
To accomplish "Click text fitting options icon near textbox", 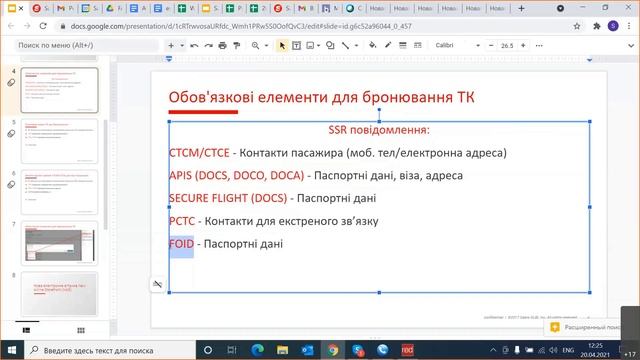I will 158,284.
